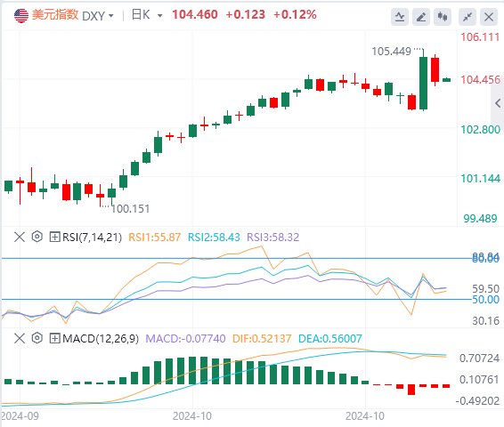Select the MACD(12,26,9) indicator label
The width and height of the screenshot is (504, 427).
click(101, 338)
